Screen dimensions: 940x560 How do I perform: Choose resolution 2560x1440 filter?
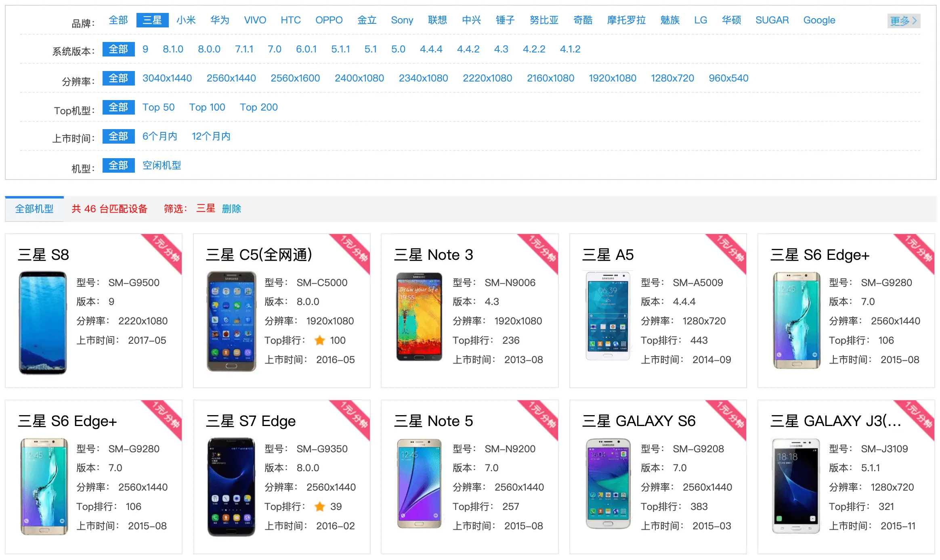(x=231, y=78)
